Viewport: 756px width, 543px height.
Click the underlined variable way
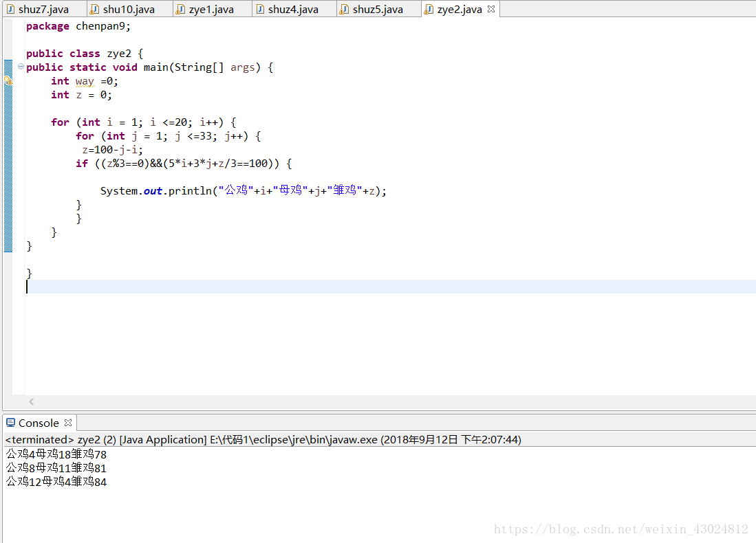tap(85, 81)
